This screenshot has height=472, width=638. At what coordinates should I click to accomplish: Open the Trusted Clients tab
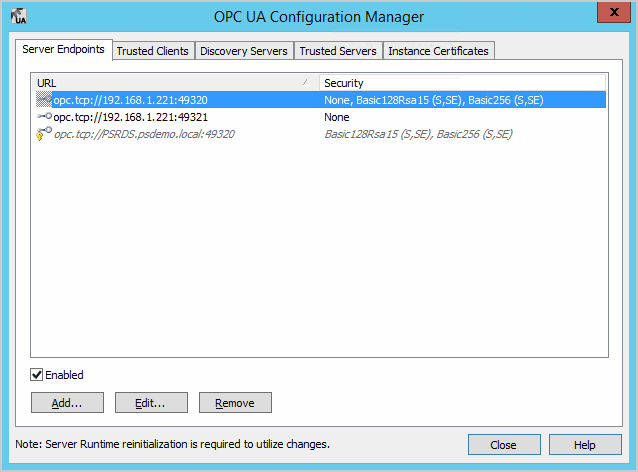coord(153,51)
